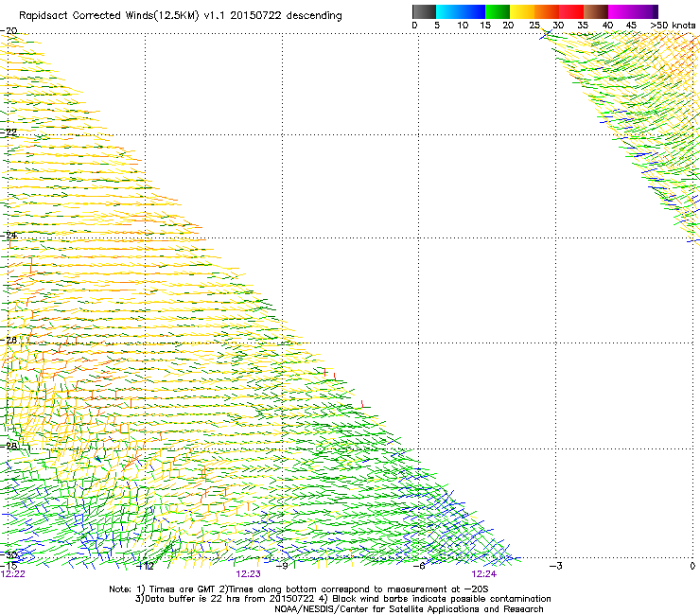Click the 'Data buffer is 22 hrs' note line

(x=342, y=599)
